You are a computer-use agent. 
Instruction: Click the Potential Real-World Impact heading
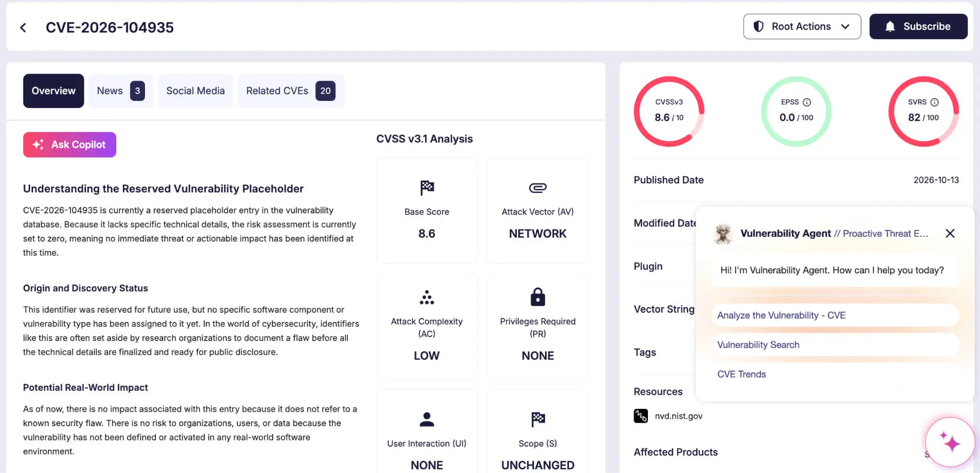click(x=85, y=388)
